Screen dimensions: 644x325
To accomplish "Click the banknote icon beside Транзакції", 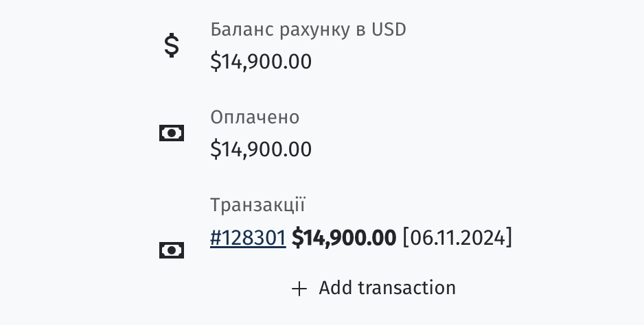I will coord(172,250).
